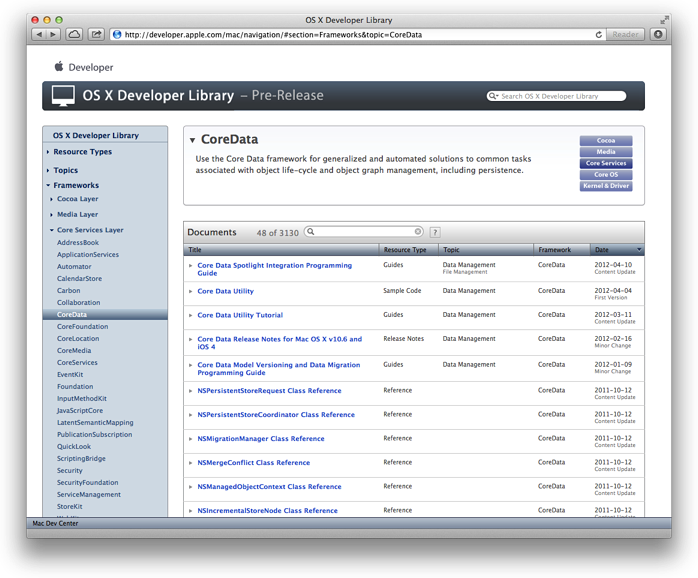Collapse the Core Services Layer item
Viewport: 698px width, 578px height.
[52, 230]
